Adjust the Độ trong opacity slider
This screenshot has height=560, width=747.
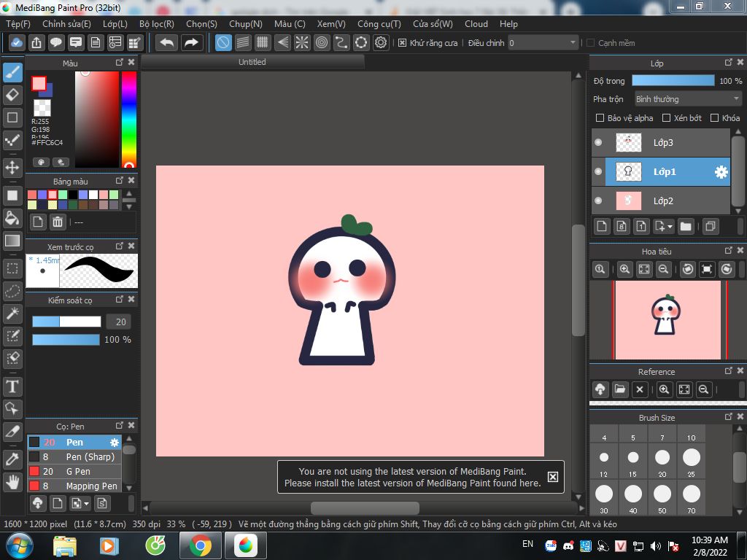[x=673, y=80]
